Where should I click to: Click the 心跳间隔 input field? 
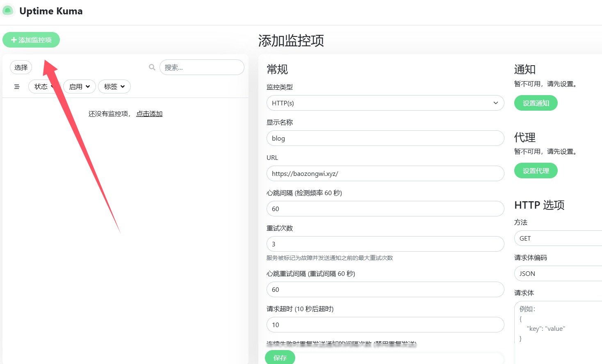[x=385, y=209]
